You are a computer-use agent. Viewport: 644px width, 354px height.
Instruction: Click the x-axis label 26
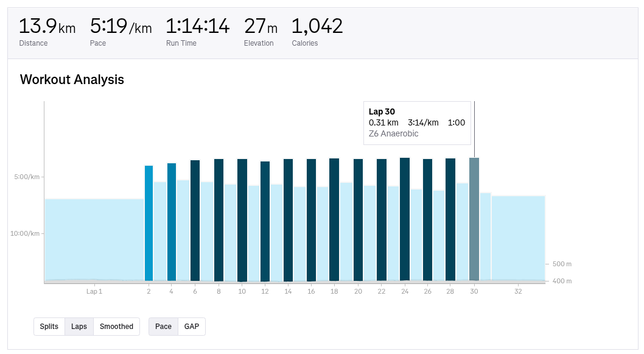[427, 291]
